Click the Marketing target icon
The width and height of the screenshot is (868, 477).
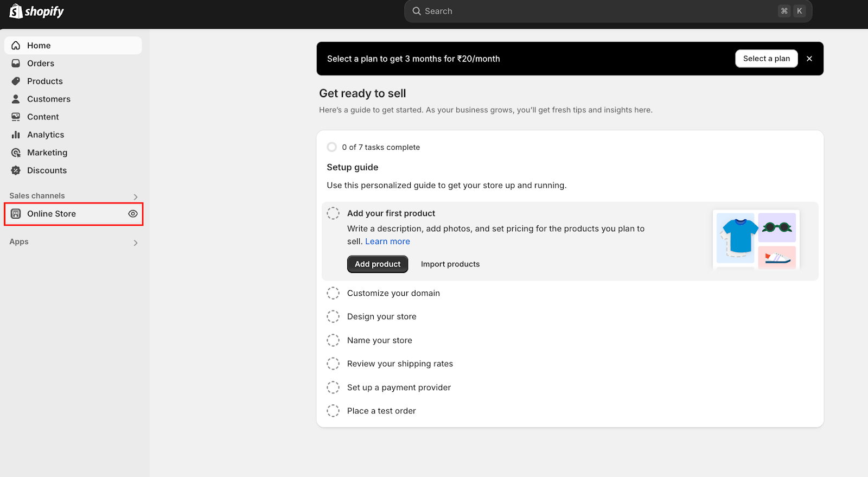tap(16, 152)
